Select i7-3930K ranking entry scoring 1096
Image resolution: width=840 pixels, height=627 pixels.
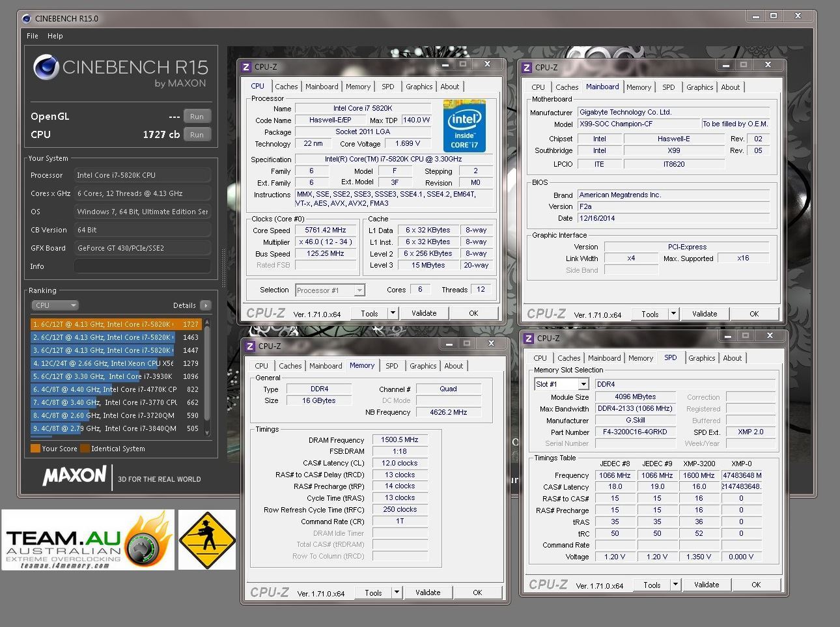pos(116,376)
